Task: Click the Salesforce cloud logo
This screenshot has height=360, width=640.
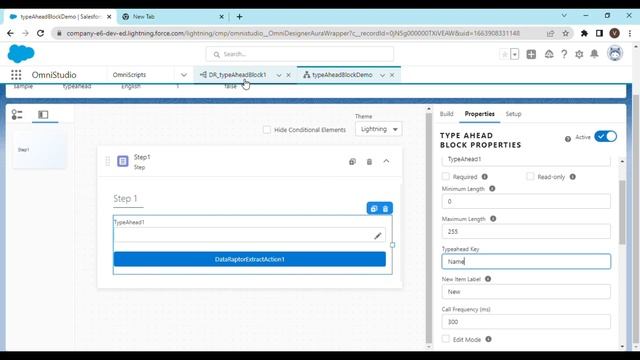Action: tap(21, 54)
